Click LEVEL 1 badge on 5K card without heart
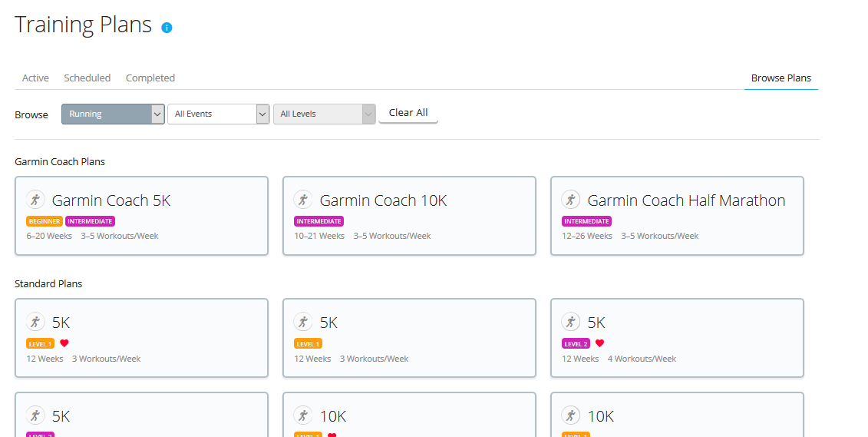Viewport: 868px width, 437px height. point(308,344)
